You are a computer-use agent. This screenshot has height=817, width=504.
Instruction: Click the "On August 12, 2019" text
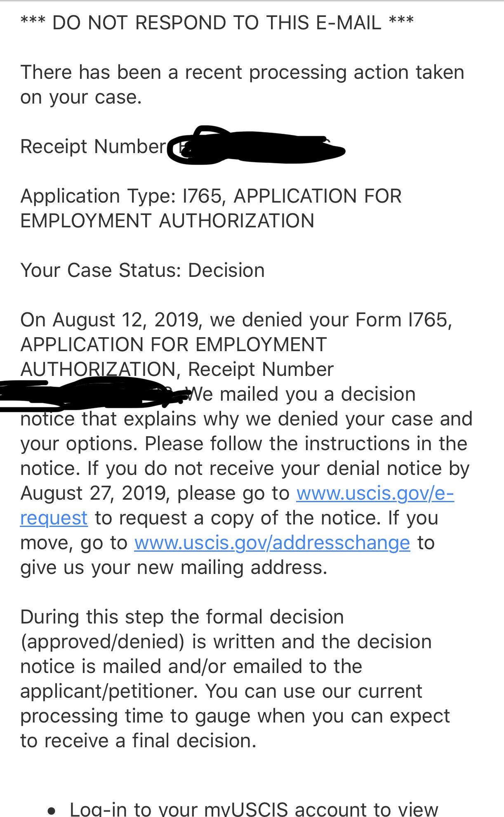[x=109, y=320]
